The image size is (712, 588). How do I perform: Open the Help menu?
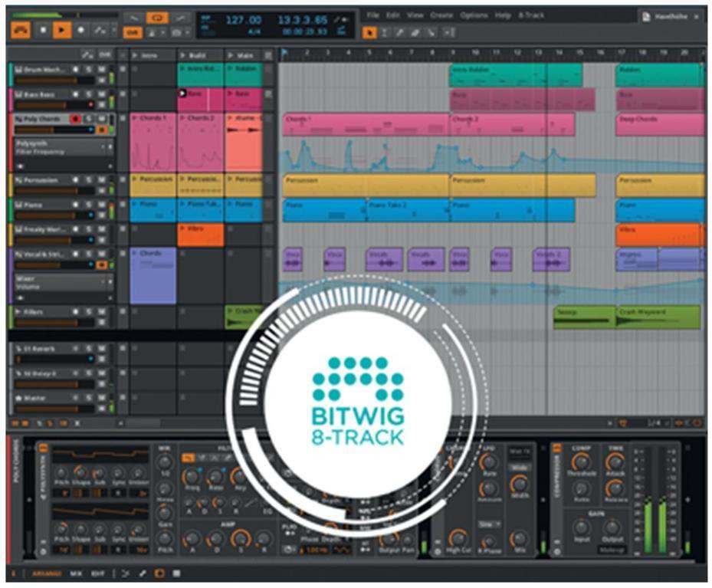[x=503, y=15]
